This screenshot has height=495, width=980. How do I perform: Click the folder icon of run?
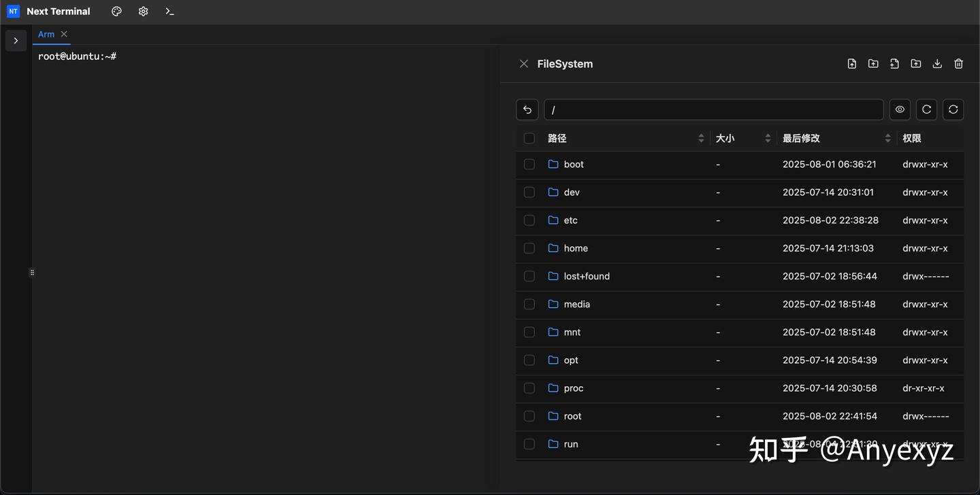click(553, 444)
